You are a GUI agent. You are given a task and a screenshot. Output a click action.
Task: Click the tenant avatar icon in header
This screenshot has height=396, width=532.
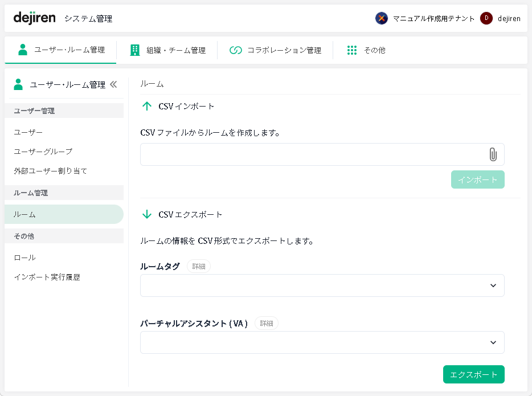point(382,18)
